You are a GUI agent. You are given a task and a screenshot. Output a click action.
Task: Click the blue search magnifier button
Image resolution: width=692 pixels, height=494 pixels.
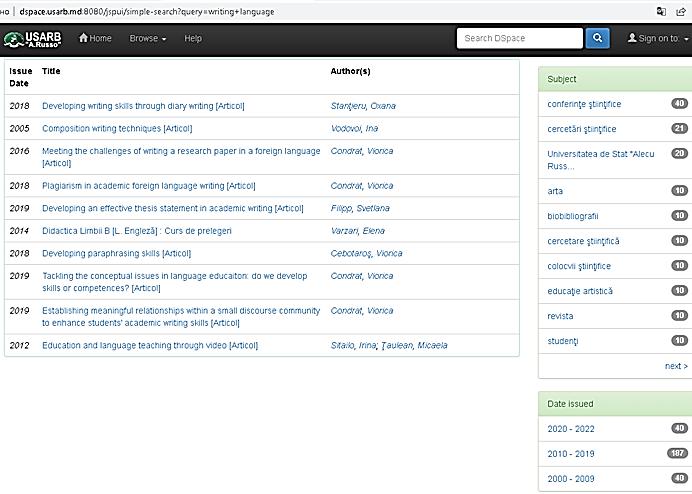(x=597, y=38)
